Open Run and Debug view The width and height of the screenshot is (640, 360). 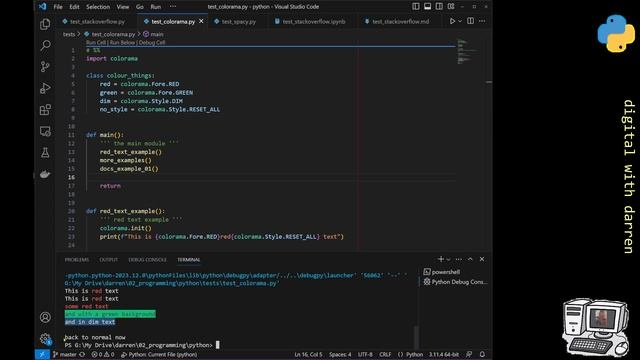[x=45, y=88]
